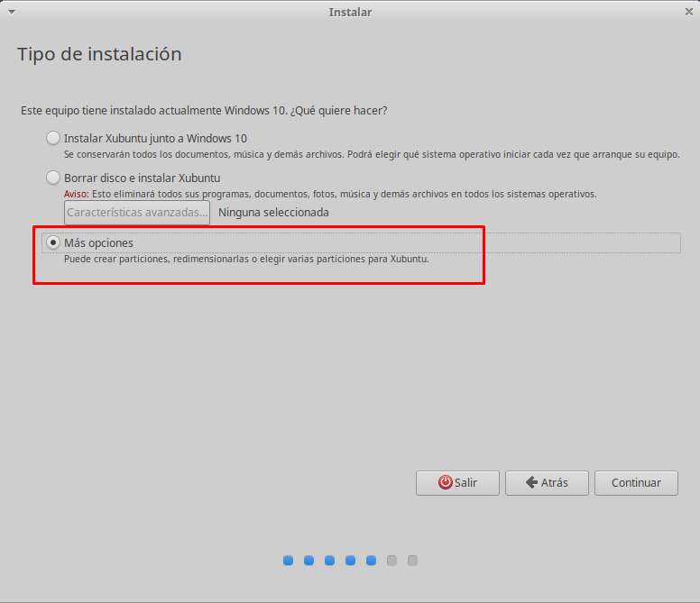
Task: Open Características avanzadas button
Action: pyautogui.click(x=137, y=213)
